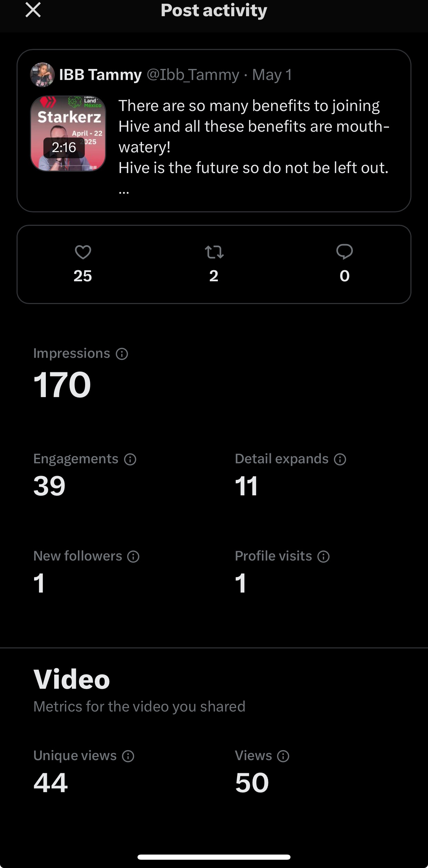This screenshot has height=868, width=428.
Task: Tap the repost arrows icon
Action: [214, 252]
